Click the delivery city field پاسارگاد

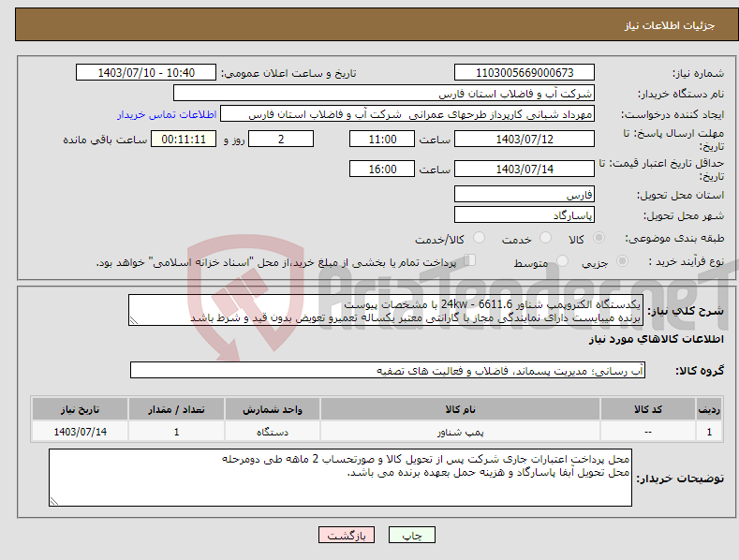point(525,215)
